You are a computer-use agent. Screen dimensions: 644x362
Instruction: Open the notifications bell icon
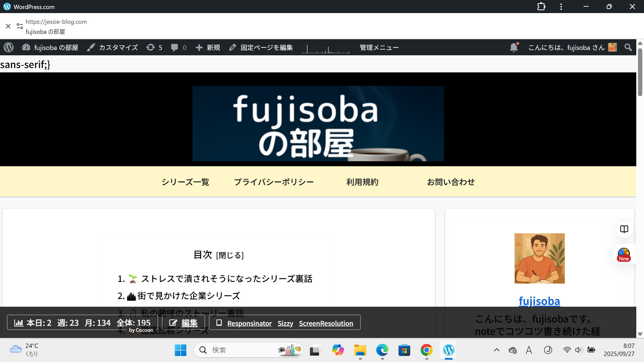tap(514, 48)
